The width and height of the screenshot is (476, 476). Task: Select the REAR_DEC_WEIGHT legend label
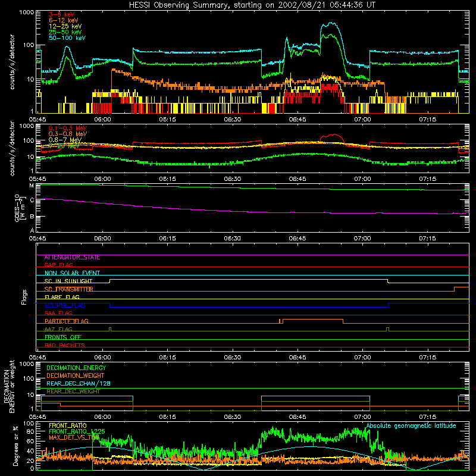coord(73,392)
